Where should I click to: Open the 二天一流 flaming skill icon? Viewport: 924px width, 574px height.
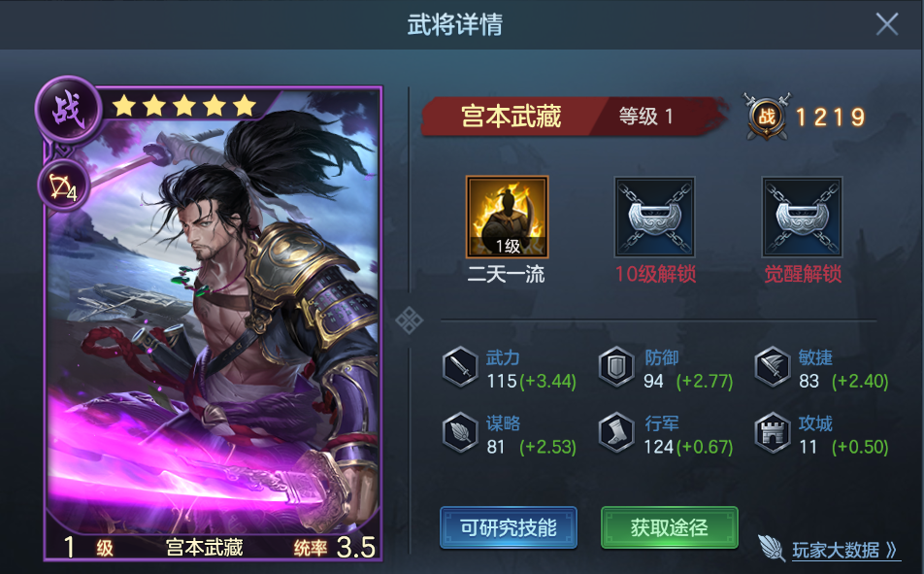point(507,217)
